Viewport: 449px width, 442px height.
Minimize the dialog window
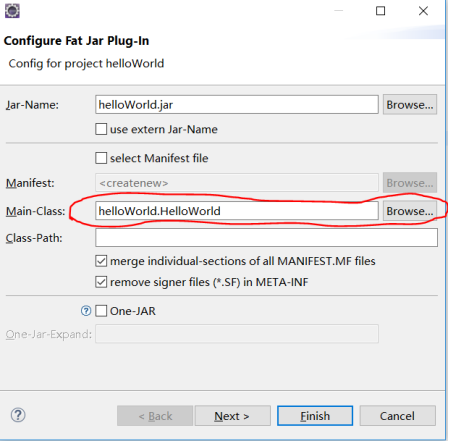coord(339,11)
